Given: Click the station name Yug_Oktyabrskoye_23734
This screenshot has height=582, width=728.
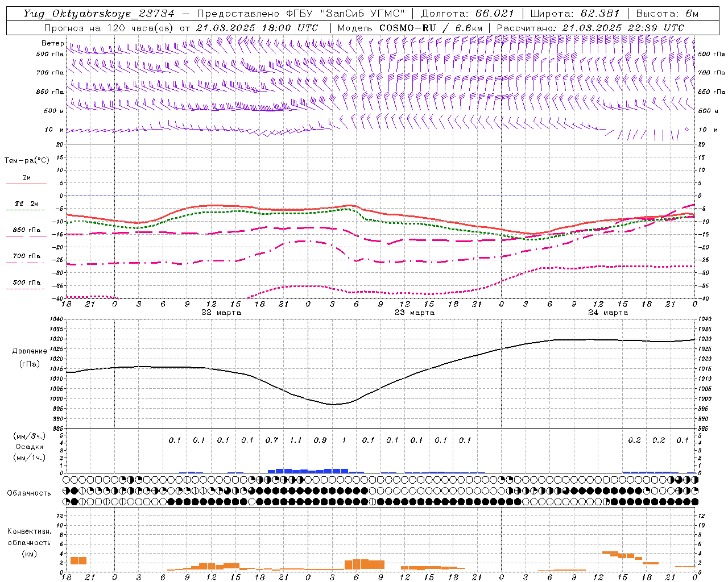Looking at the screenshot, I should 99,14.
